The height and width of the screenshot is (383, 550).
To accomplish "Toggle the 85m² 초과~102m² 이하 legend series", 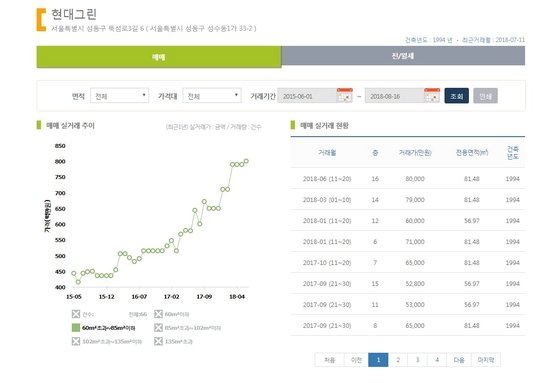I will point(158,328).
